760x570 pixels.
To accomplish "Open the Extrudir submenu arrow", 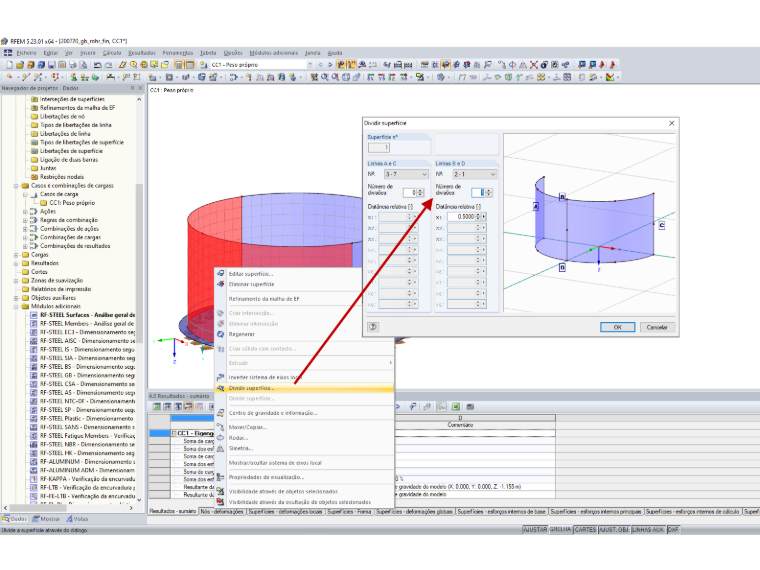I will (390, 363).
